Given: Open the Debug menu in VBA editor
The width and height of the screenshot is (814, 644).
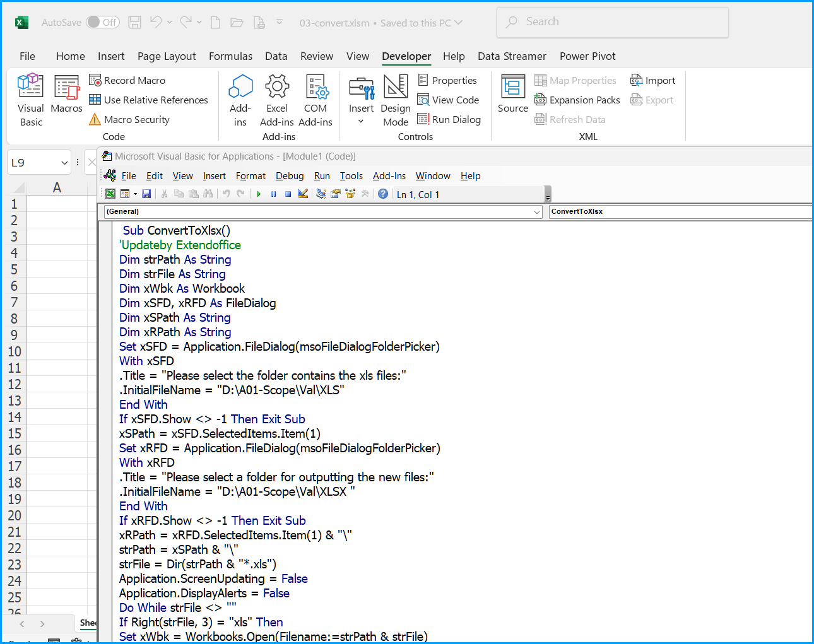Looking at the screenshot, I should pyautogui.click(x=290, y=175).
